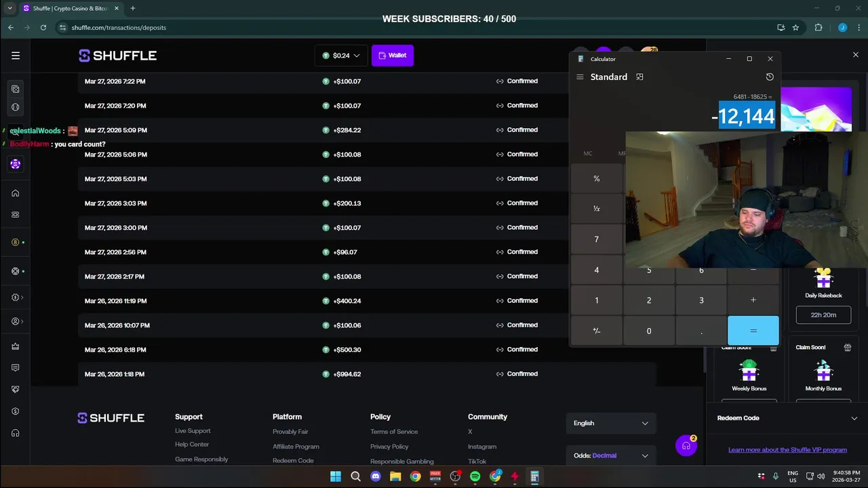The image size is (868, 488).
Task: Click the handshake affiliate icon in sidebar
Action: 15,390
